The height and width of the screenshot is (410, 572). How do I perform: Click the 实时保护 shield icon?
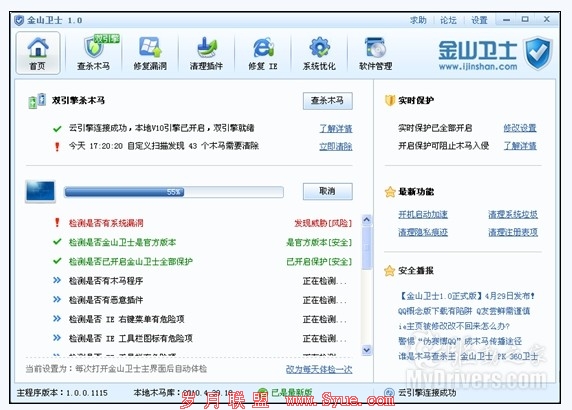click(x=390, y=100)
